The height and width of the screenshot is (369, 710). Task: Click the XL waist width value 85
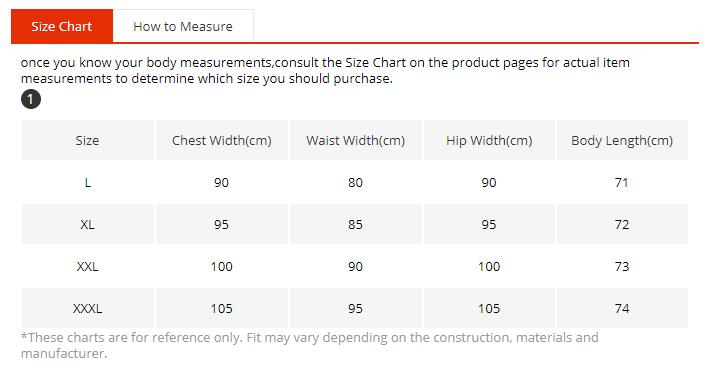pos(355,225)
